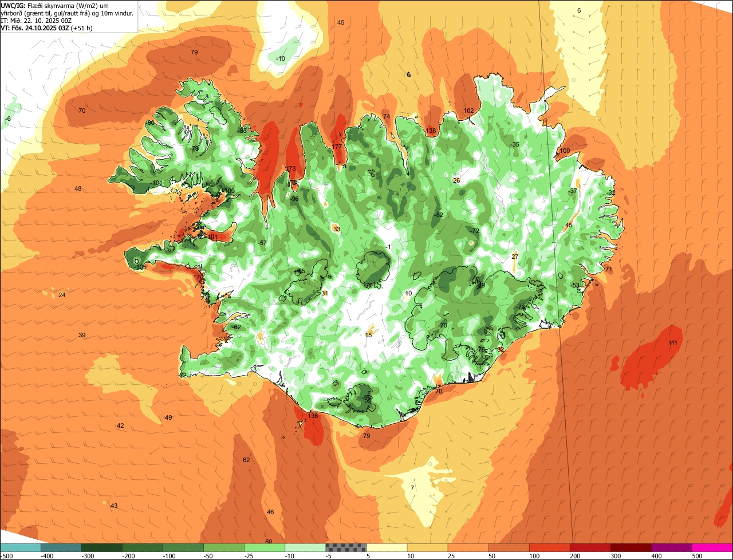This screenshot has height=560, width=733.
Task: Click the map value "39" west offshore
Action: point(82,335)
